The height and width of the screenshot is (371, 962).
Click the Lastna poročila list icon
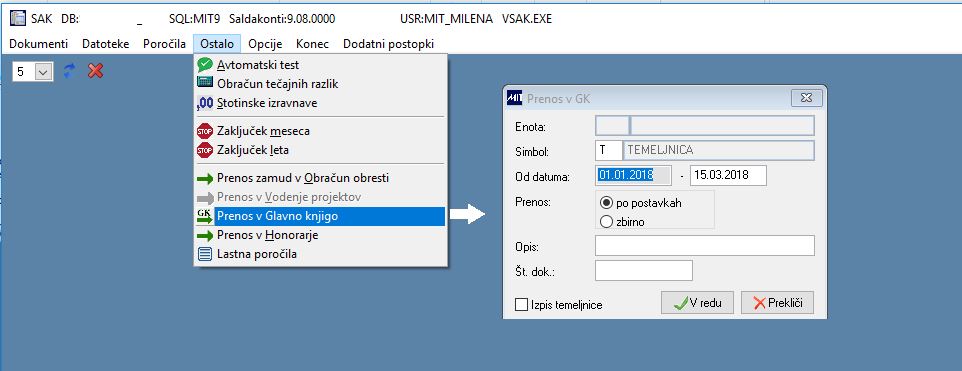point(205,254)
